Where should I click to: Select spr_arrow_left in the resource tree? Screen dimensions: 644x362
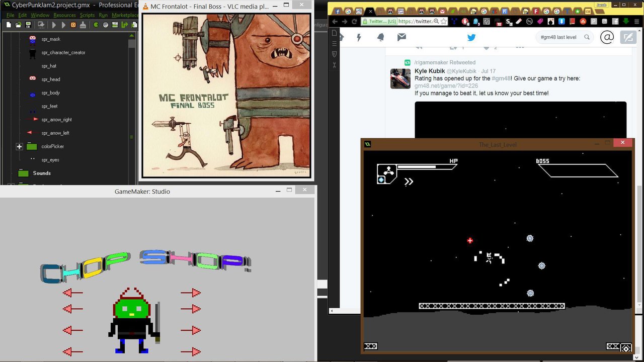click(x=55, y=133)
